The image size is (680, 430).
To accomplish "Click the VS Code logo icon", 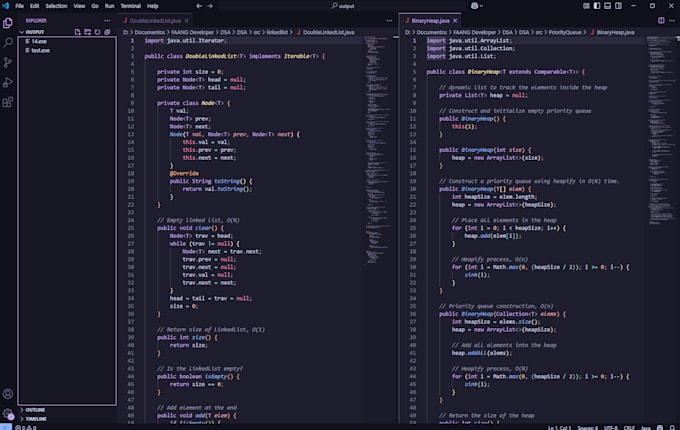I will tap(6, 6).
